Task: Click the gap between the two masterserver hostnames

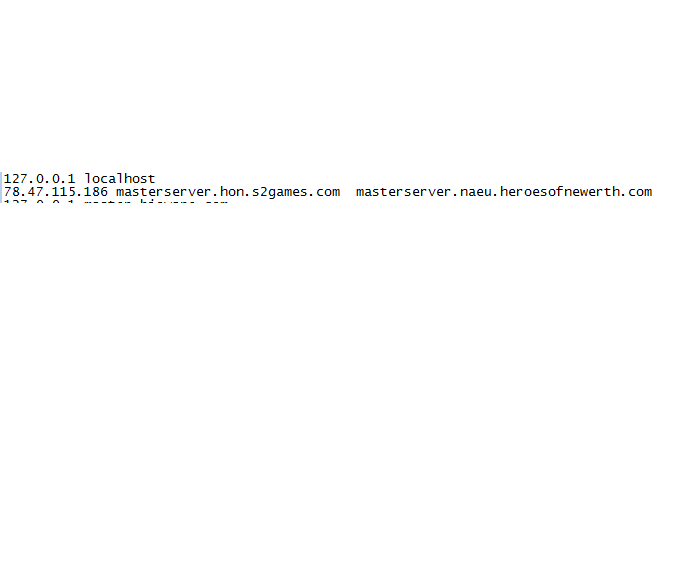Action: point(348,191)
